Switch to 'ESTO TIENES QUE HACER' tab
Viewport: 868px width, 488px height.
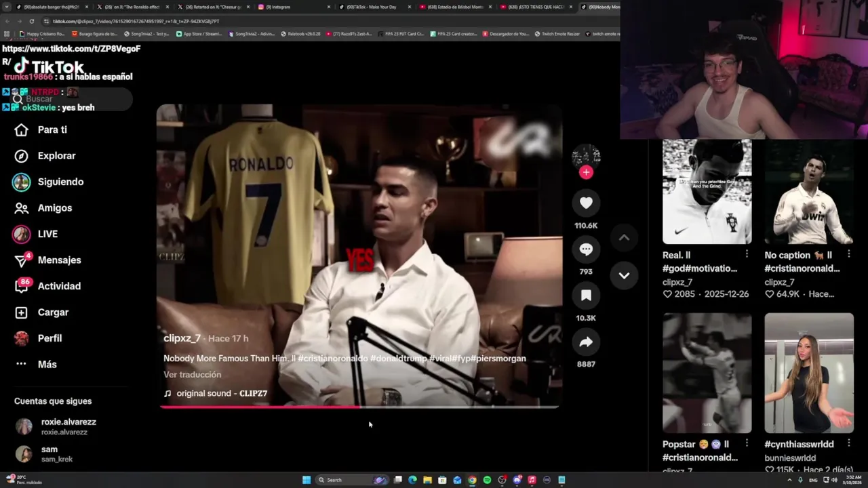tap(536, 7)
